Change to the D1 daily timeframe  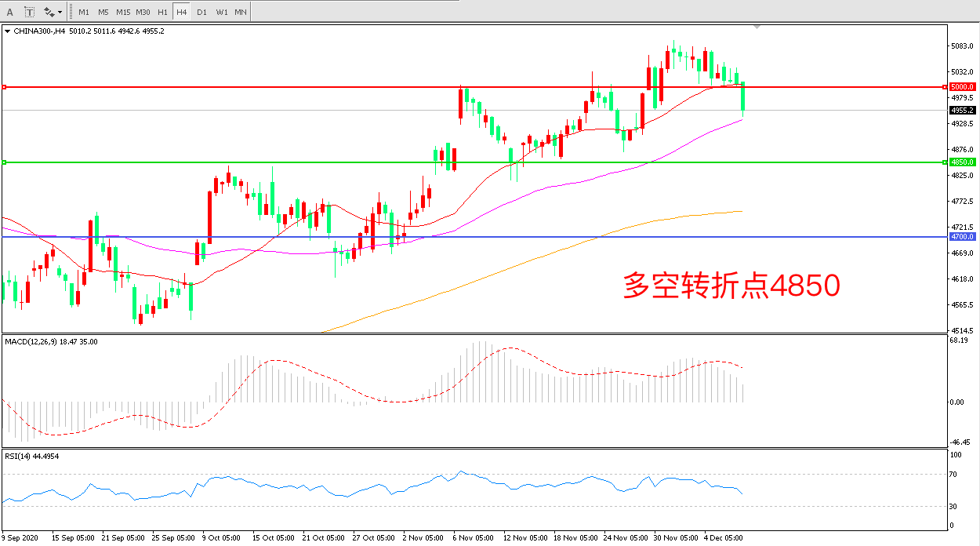[x=201, y=12]
